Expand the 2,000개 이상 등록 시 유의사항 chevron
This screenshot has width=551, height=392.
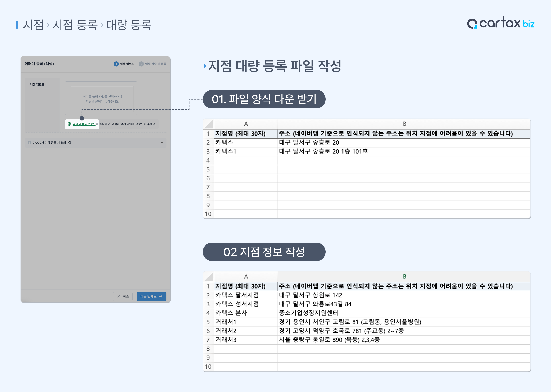(162, 143)
